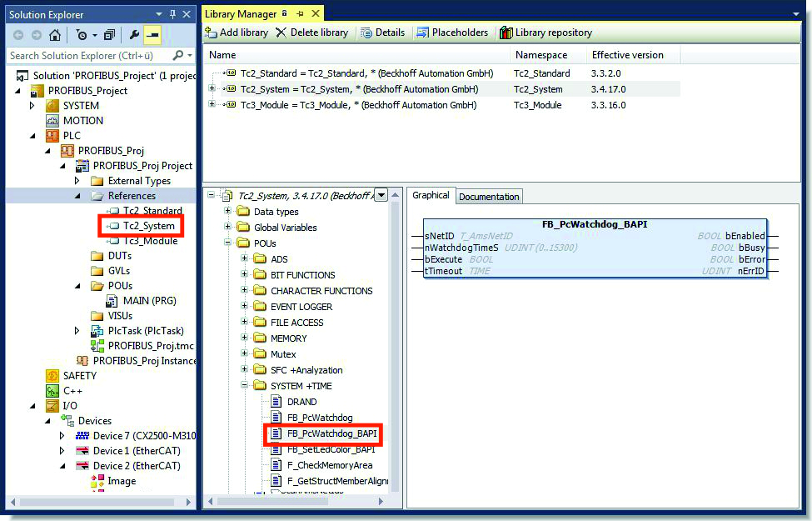Select the DRAND function block
This screenshot has width=812, height=521.
[x=302, y=402]
